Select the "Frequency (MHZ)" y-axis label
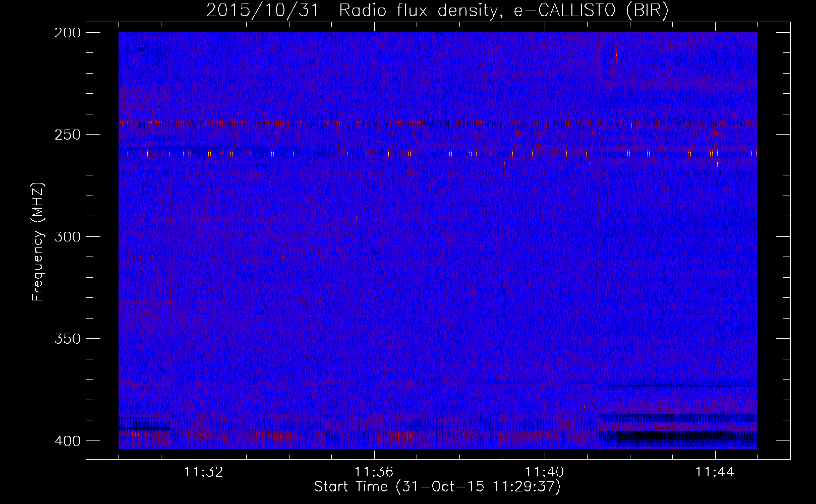Screen dimensions: 816x504 tap(38, 242)
